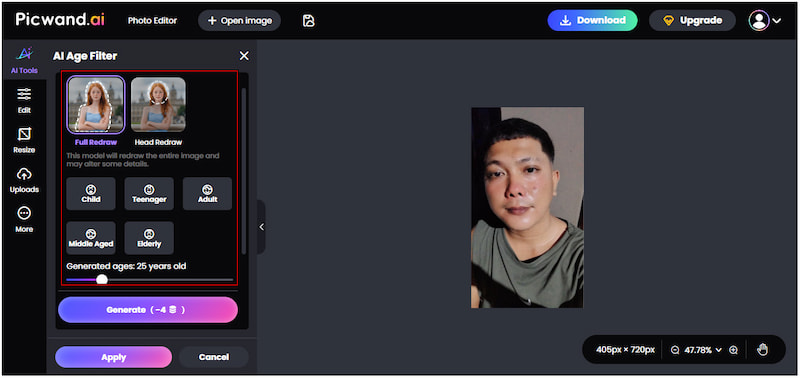This screenshot has width=800, height=378.
Task: Click the 'Generated ages: 25 years old' text
Action: click(x=126, y=266)
